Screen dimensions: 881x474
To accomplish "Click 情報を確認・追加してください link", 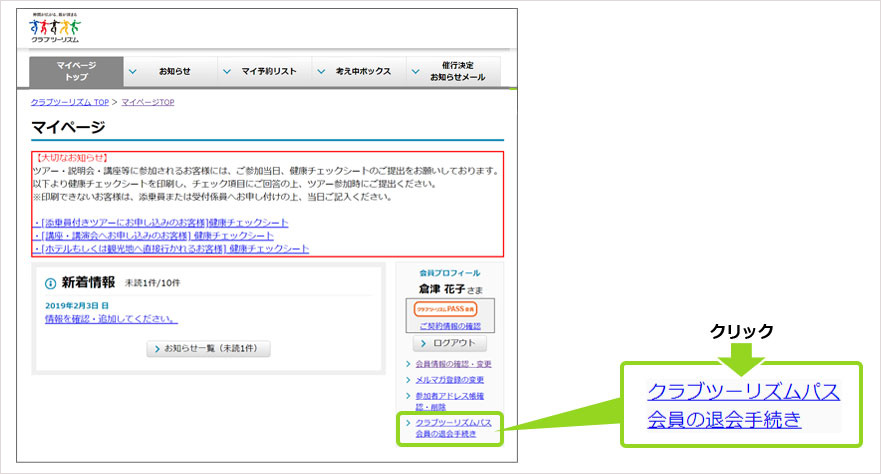I will [111, 319].
